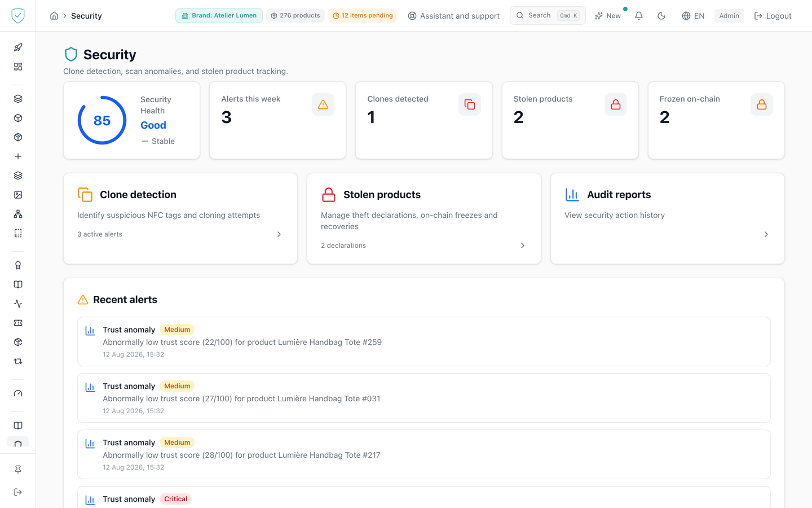Open the home breadcrumb icon
The image size is (812, 508).
pyautogui.click(x=54, y=16)
